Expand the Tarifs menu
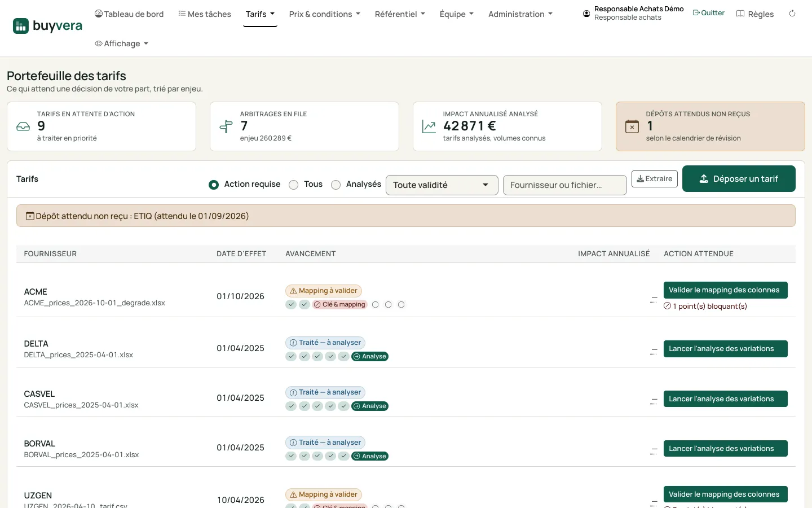The height and width of the screenshot is (508, 812). (x=260, y=14)
